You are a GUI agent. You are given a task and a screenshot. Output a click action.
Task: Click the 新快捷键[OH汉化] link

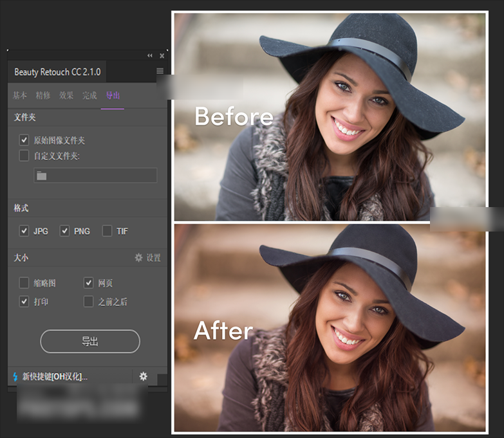point(55,376)
